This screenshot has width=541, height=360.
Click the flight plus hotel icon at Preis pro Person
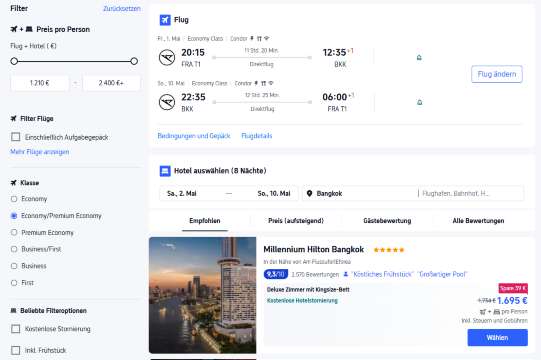coord(21,29)
